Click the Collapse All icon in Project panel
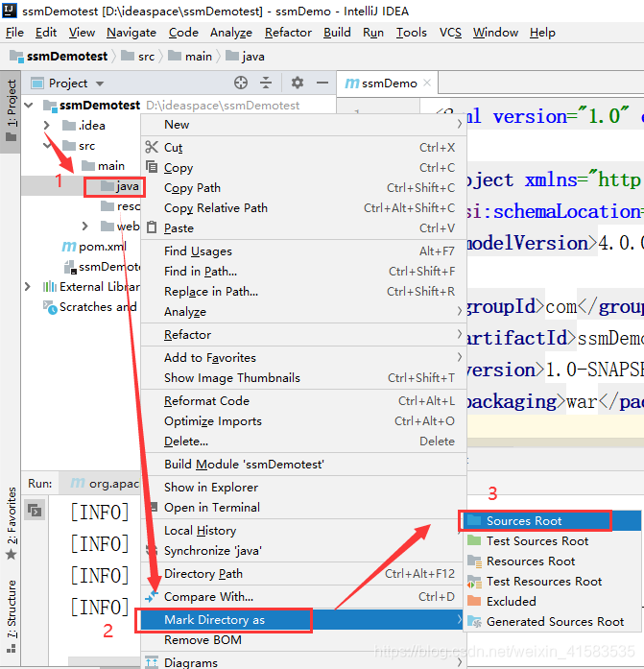 point(266,84)
